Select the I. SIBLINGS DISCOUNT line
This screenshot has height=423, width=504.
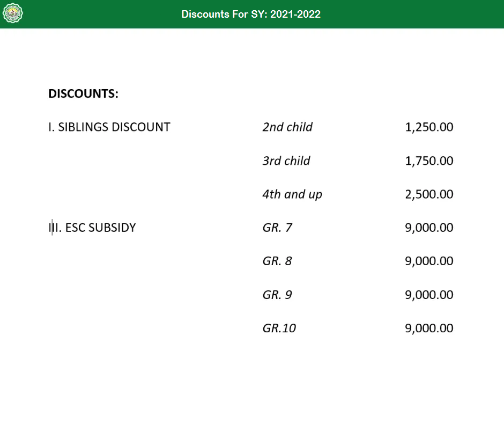coord(109,127)
